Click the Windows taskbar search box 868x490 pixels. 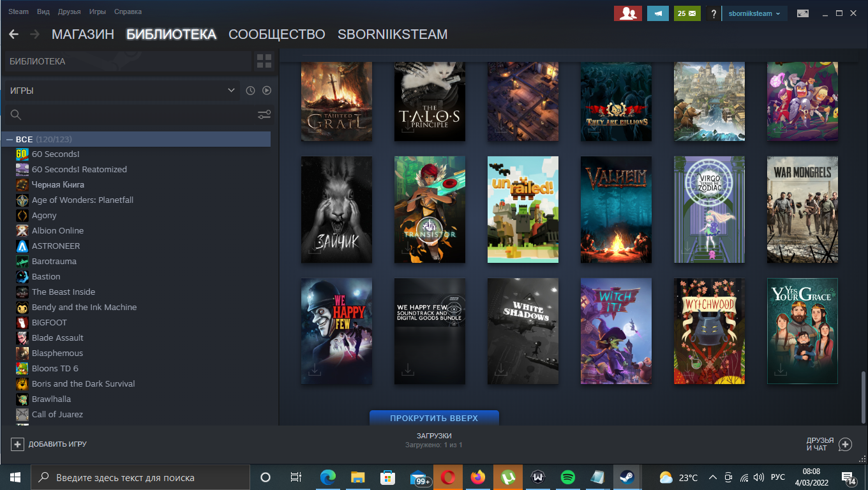click(x=140, y=477)
